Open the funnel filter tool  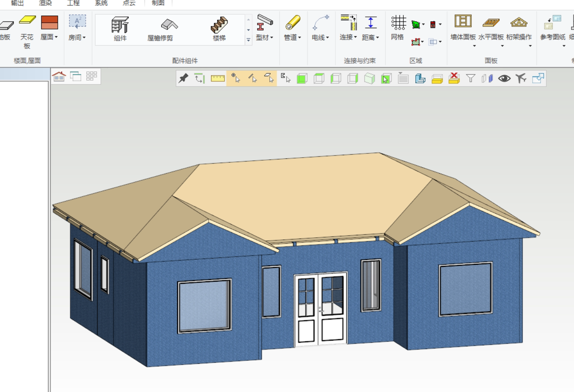point(471,78)
